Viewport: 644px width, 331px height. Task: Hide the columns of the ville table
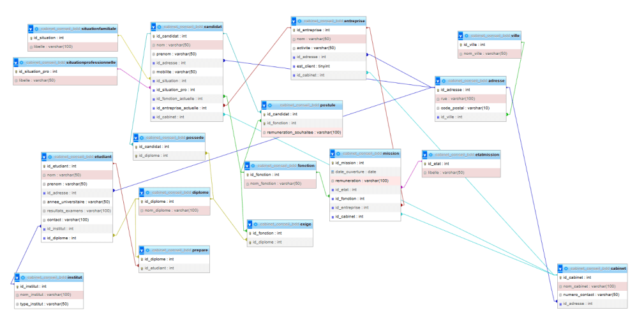point(461,35)
